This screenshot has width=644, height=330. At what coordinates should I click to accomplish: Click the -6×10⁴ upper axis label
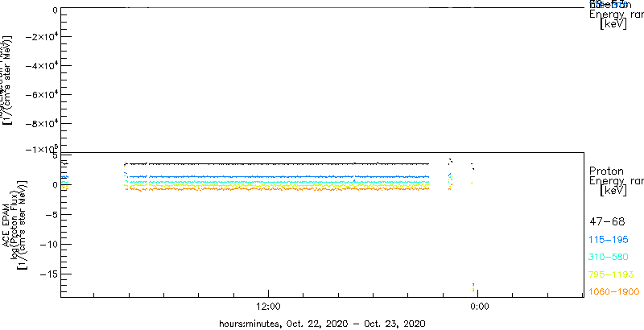coord(43,94)
